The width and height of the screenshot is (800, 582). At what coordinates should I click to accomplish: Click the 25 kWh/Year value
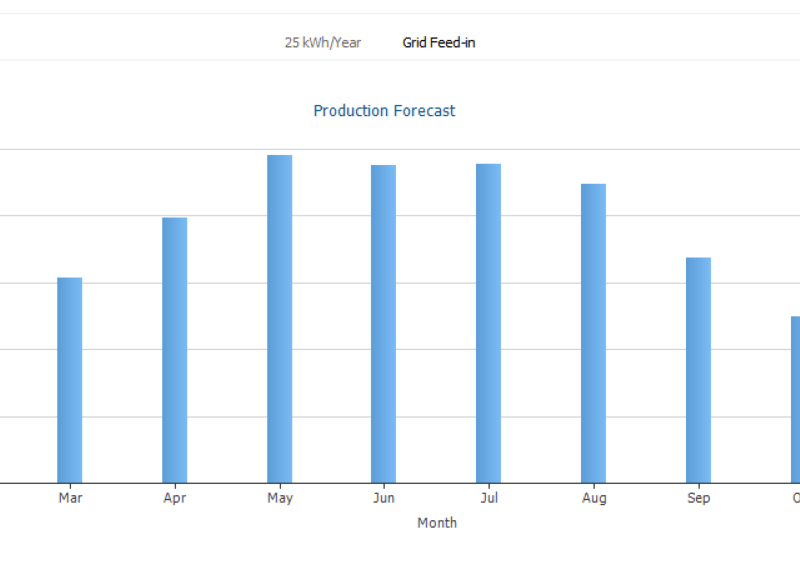(x=323, y=43)
